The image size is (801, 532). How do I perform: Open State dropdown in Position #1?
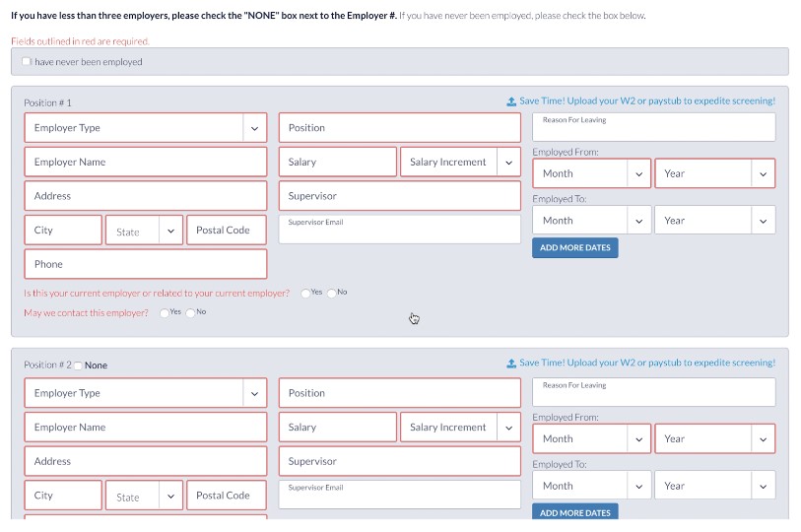coord(144,232)
